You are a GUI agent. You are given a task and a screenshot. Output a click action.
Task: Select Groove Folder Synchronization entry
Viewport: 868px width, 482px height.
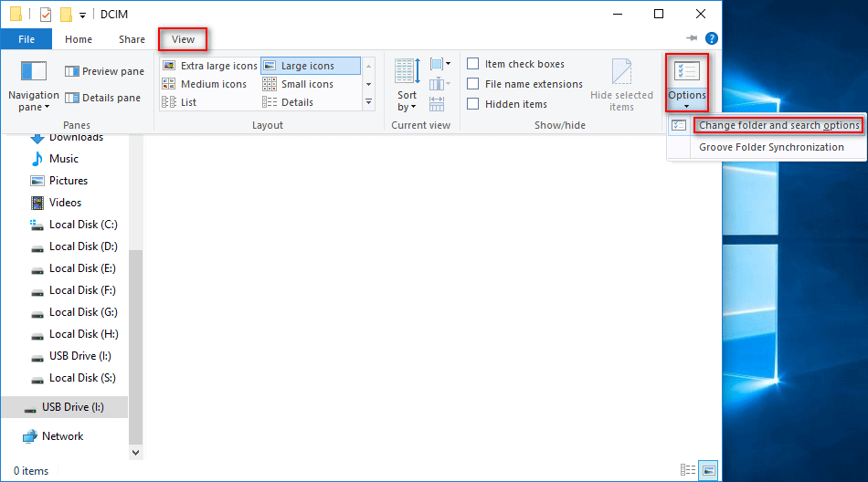point(771,147)
